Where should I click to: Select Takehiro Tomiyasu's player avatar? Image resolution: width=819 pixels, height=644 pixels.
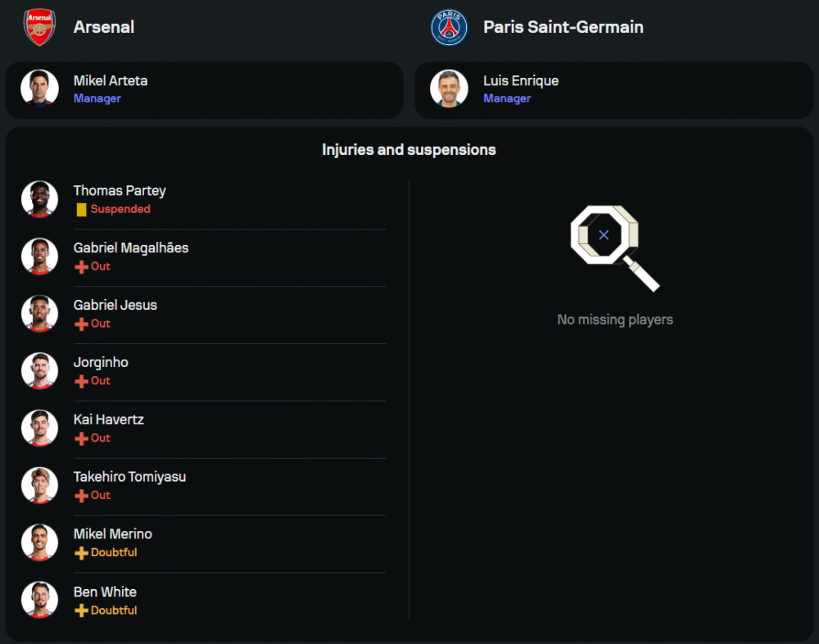tap(39, 485)
